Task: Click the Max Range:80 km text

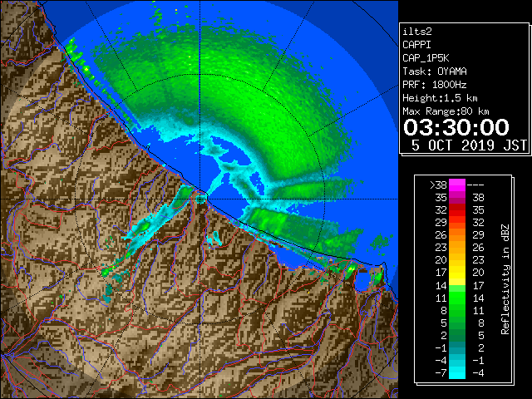Action: (x=446, y=111)
